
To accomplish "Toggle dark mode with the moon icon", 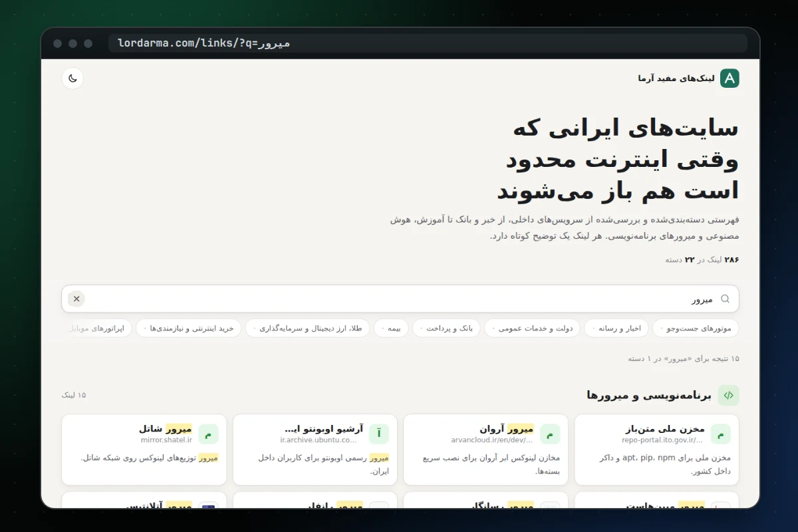I will [72, 78].
